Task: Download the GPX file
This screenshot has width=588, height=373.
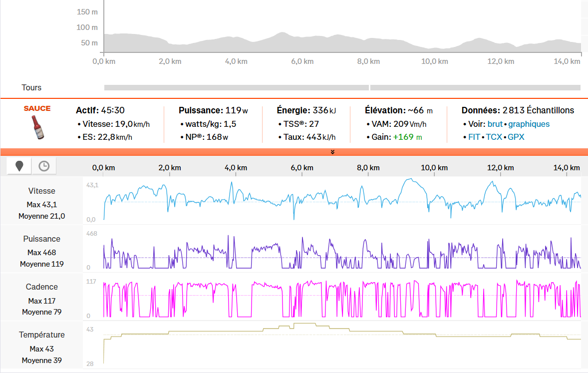Action: (516, 137)
